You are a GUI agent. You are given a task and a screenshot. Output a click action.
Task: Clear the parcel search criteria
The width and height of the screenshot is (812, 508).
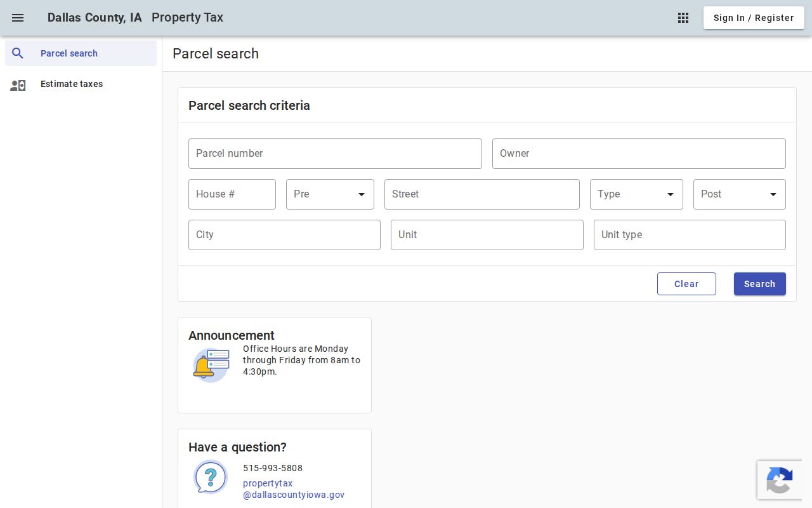(686, 284)
